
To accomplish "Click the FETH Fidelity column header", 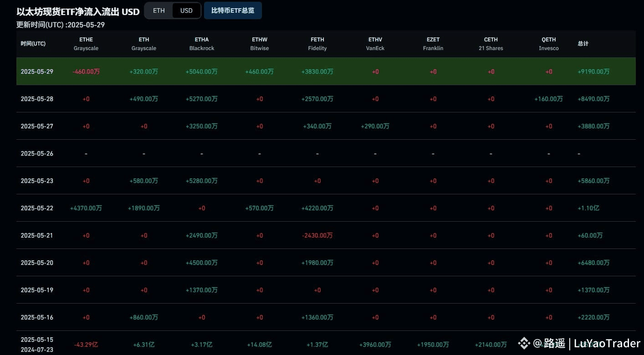I will pos(317,44).
